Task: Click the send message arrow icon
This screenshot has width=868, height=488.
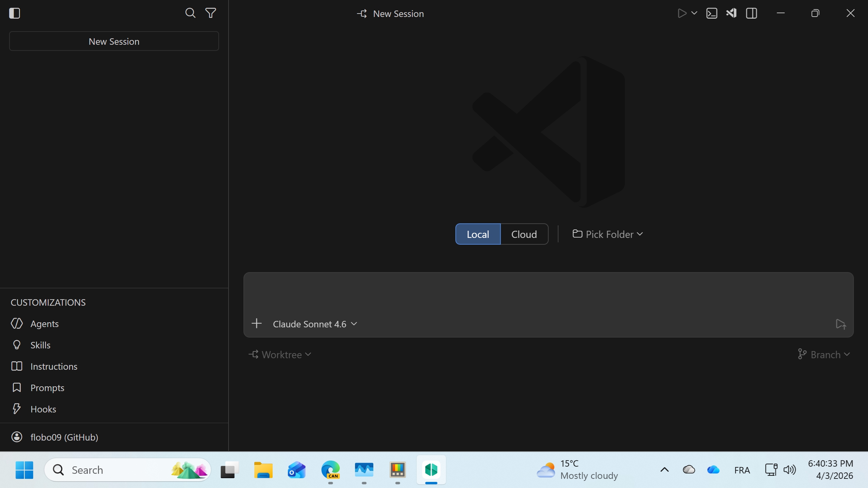Action: [x=841, y=324]
